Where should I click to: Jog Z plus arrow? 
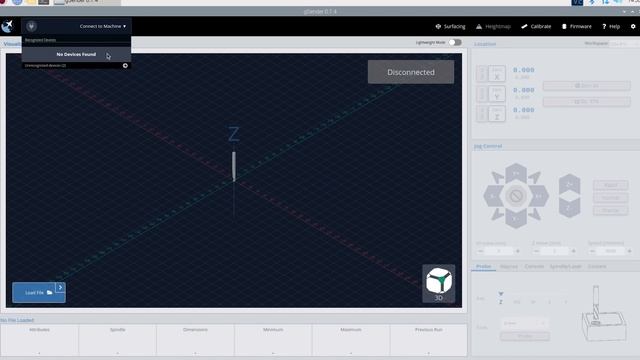pyautogui.click(x=569, y=184)
